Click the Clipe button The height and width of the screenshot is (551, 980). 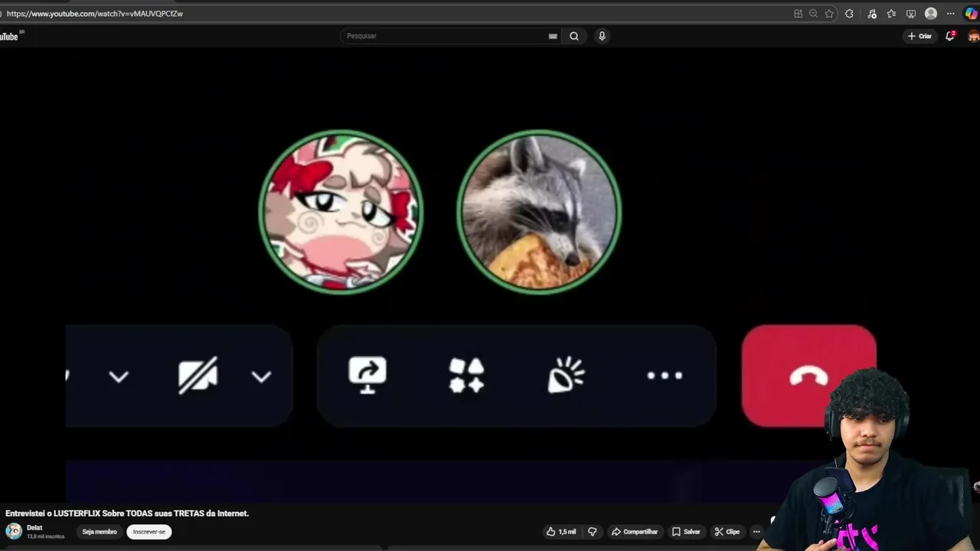click(x=727, y=532)
